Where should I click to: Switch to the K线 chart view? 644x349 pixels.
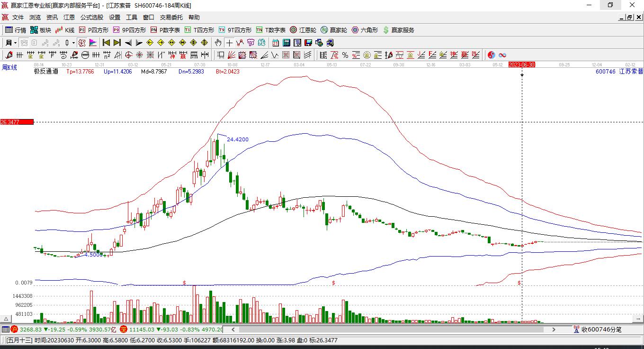(x=65, y=30)
